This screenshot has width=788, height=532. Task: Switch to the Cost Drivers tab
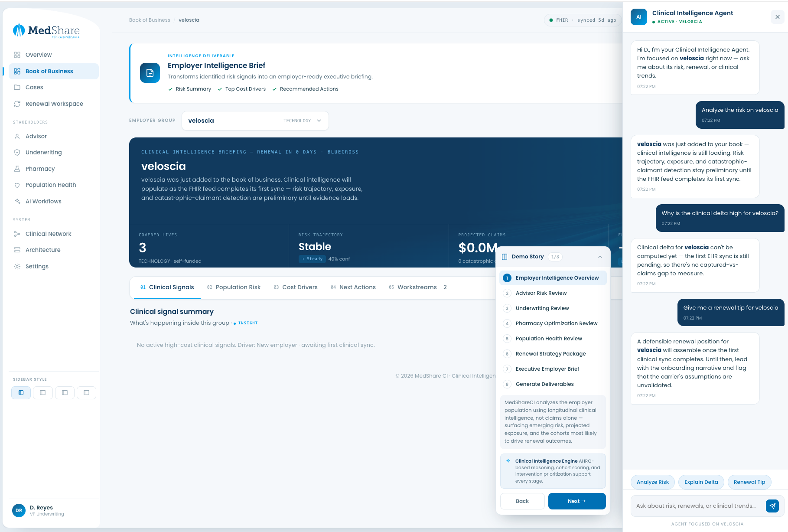pos(296,287)
